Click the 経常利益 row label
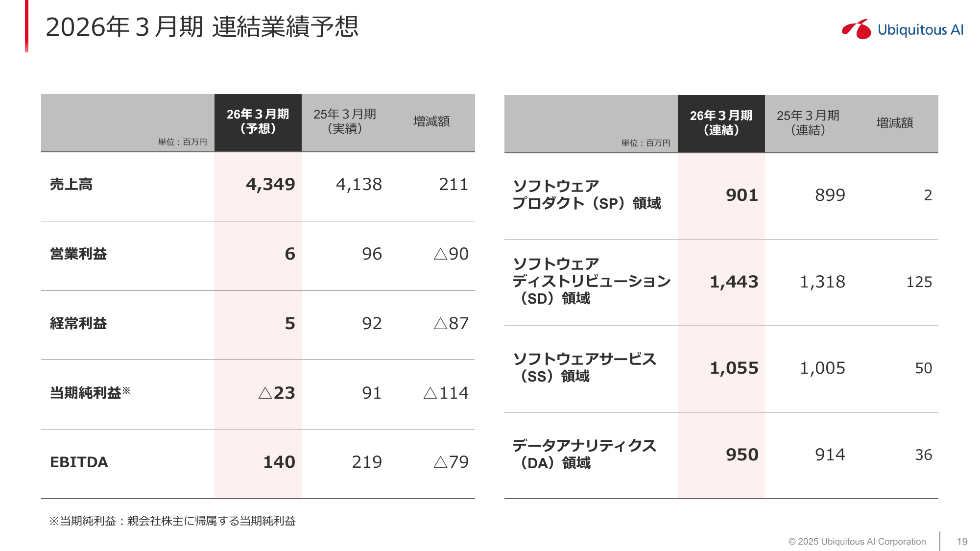Screen dimensions: 980x551 78,324
